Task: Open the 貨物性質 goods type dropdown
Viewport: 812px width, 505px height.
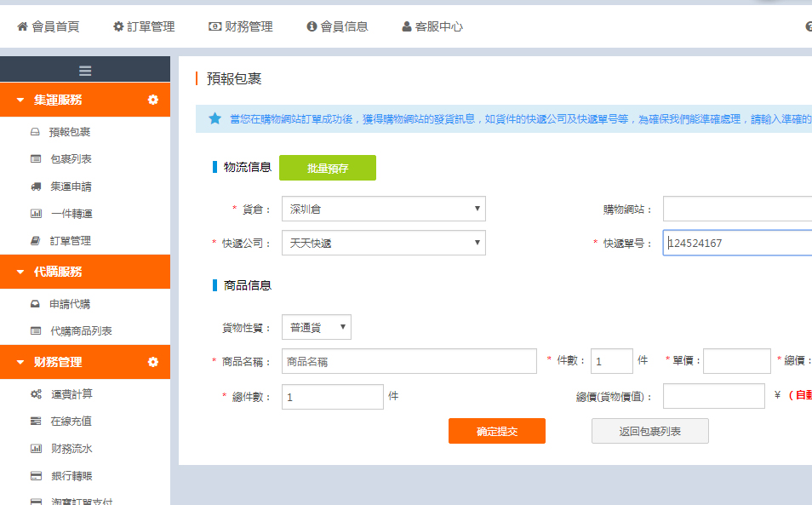Action: [317, 327]
